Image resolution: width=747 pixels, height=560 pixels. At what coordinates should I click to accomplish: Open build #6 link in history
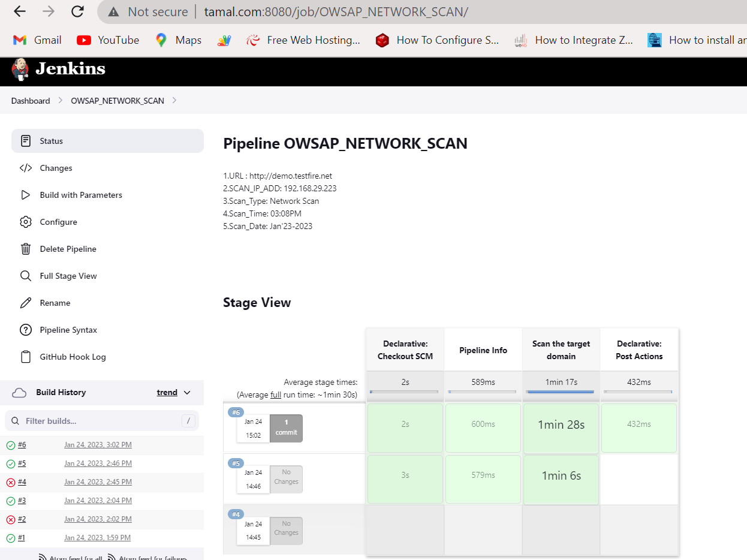(22, 445)
